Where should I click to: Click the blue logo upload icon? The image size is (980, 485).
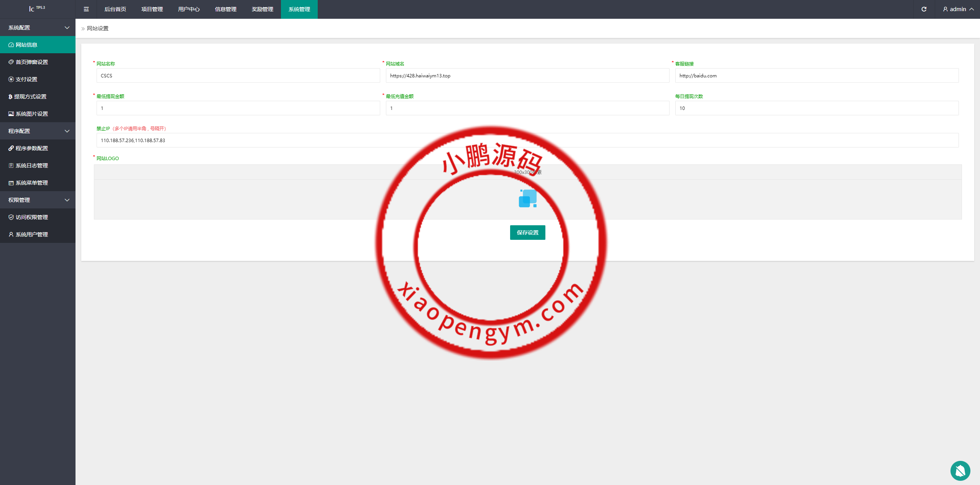(x=527, y=198)
